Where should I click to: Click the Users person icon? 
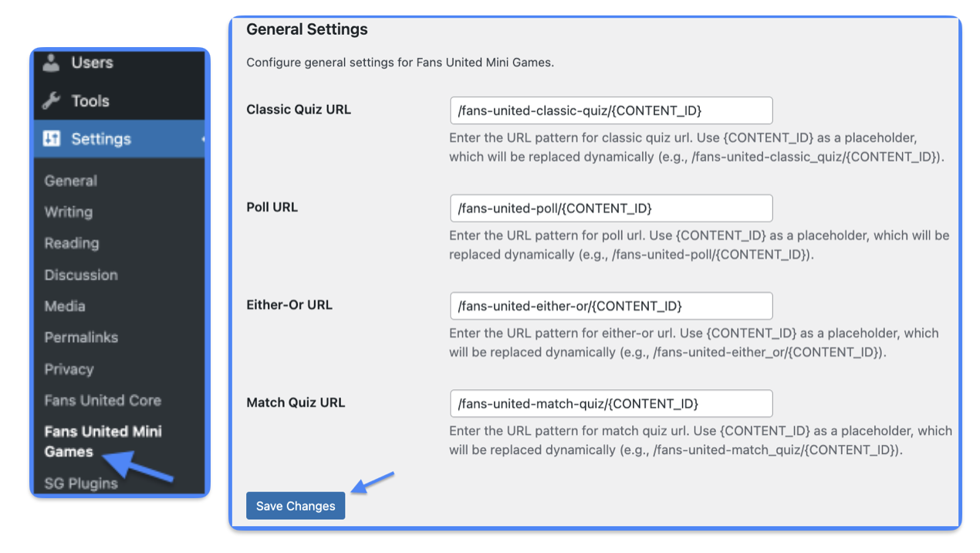tap(52, 63)
